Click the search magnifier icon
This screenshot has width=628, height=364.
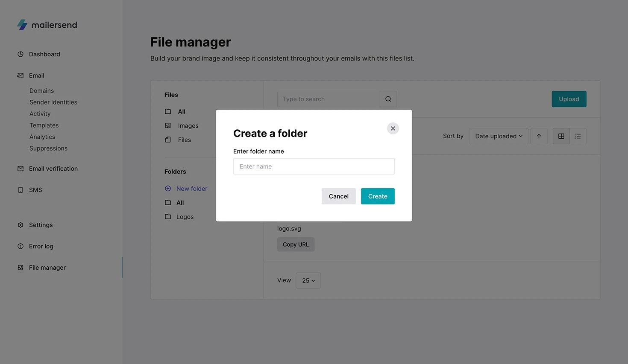tap(388, 99)
